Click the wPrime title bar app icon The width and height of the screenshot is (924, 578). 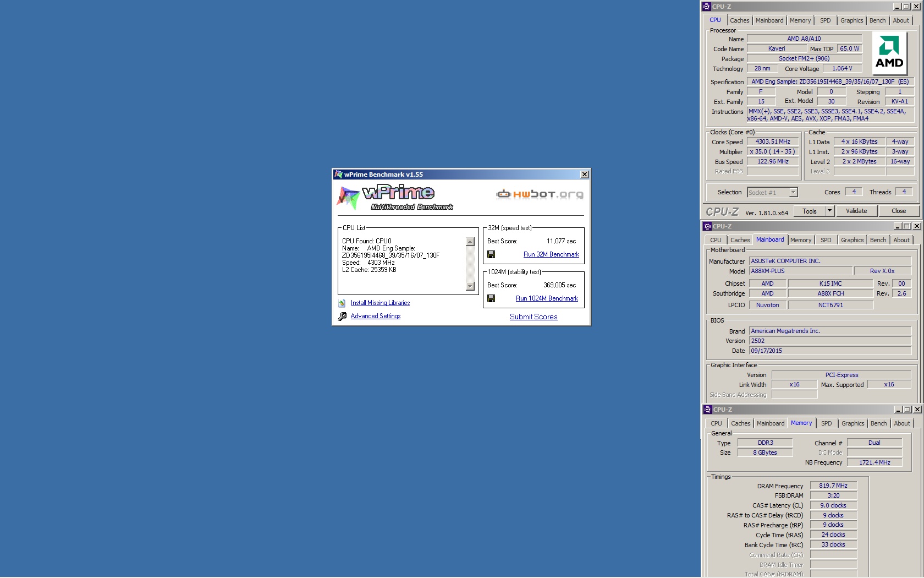tap(338, 175)
